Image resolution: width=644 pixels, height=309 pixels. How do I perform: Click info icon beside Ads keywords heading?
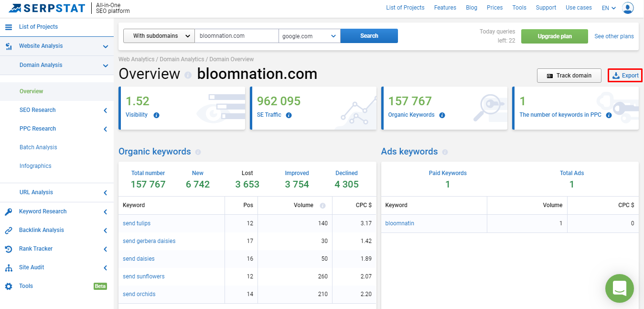tap(445, 152)
